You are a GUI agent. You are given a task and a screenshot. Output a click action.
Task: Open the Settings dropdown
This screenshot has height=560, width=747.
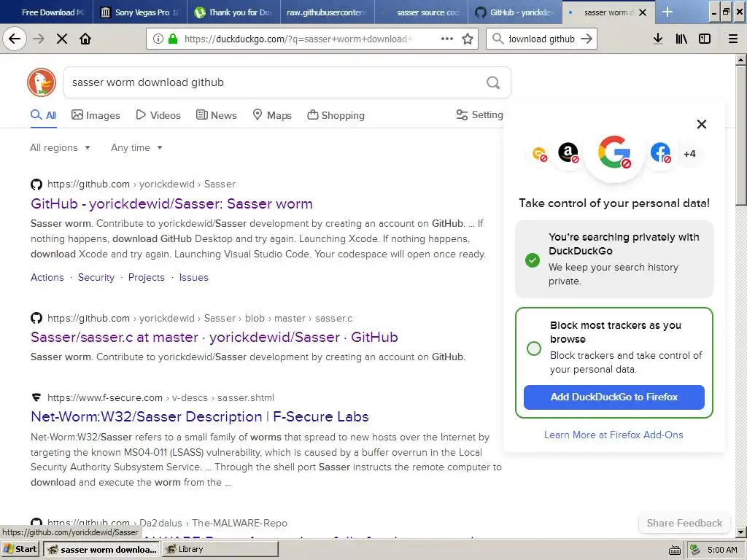479,114
